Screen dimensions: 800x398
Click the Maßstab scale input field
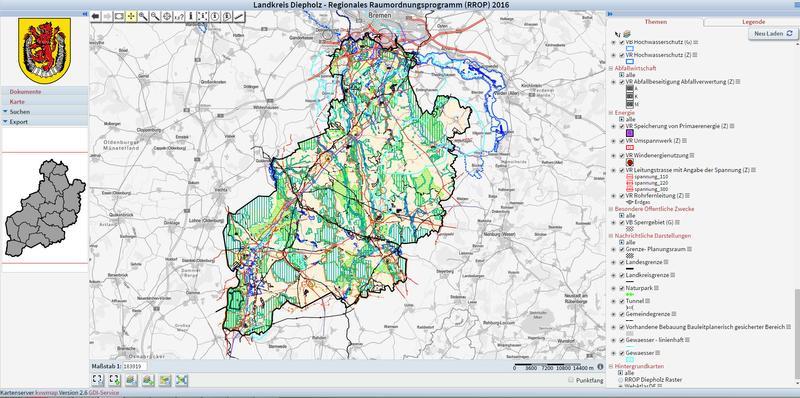(135, 366)
